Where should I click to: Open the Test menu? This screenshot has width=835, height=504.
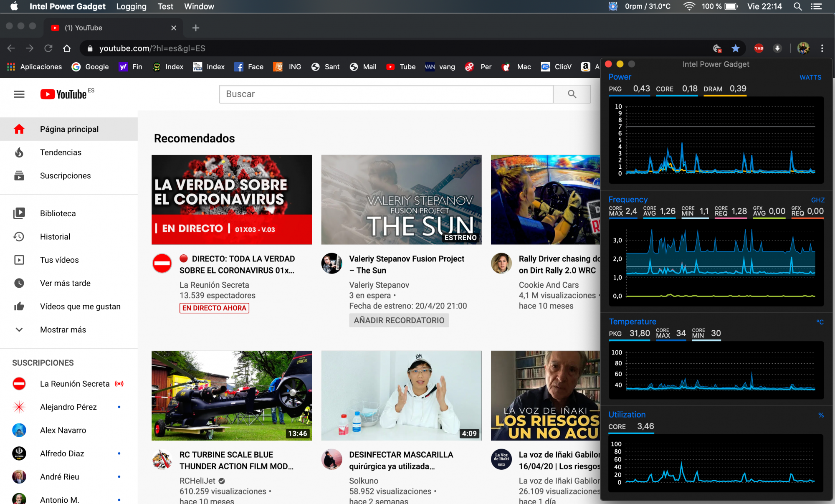click(165, 6)
